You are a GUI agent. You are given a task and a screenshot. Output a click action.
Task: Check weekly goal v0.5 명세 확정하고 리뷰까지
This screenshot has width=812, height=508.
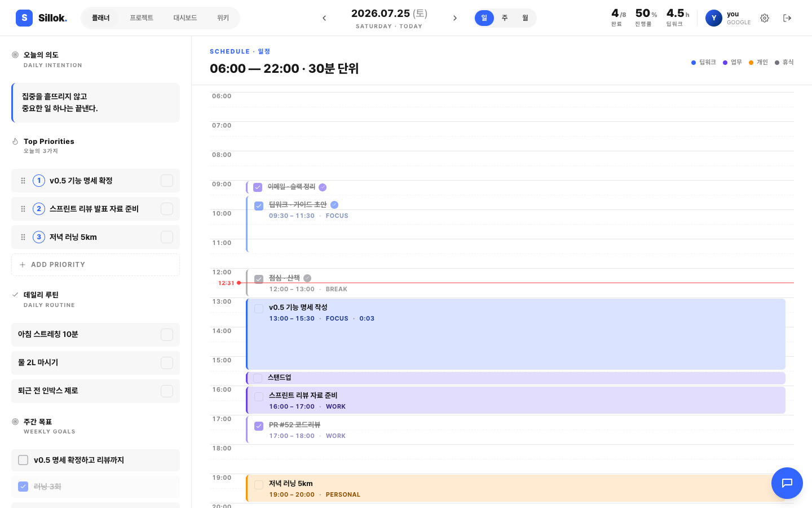click(x=23, y=460)
